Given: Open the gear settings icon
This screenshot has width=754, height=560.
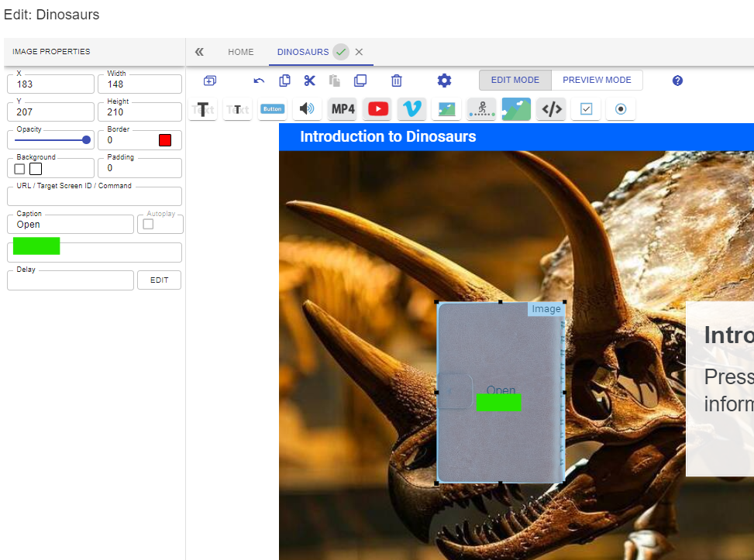Looking at the screenshot, I should [444, 81].
